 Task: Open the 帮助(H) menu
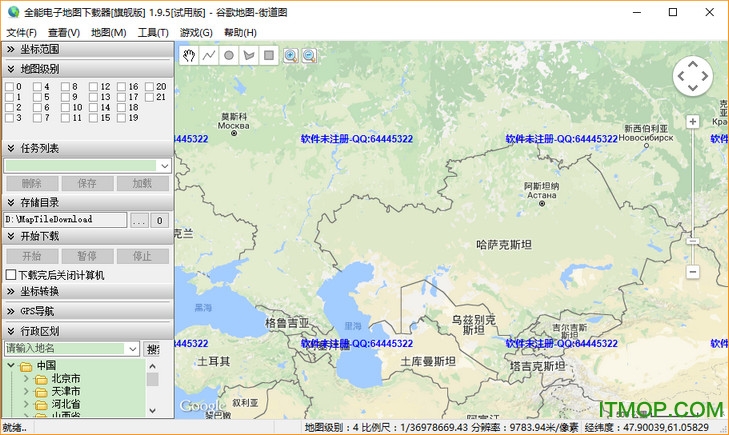coord(240,33)
